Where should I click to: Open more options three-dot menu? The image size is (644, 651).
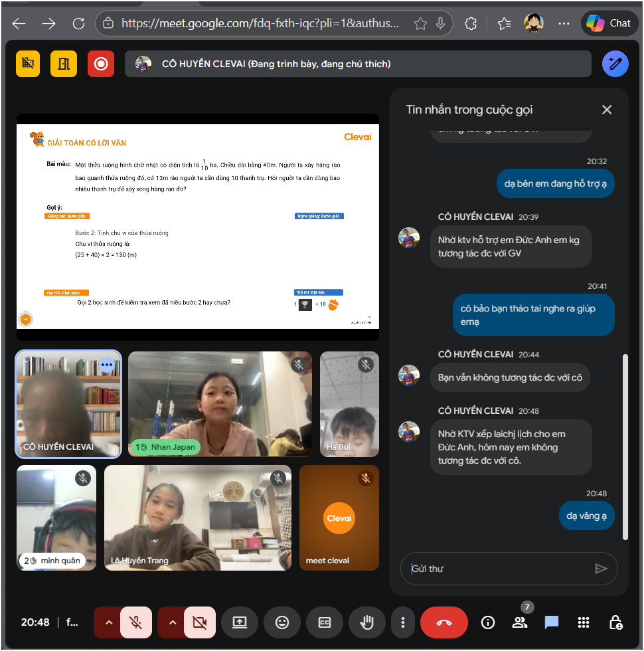point(402,622)
